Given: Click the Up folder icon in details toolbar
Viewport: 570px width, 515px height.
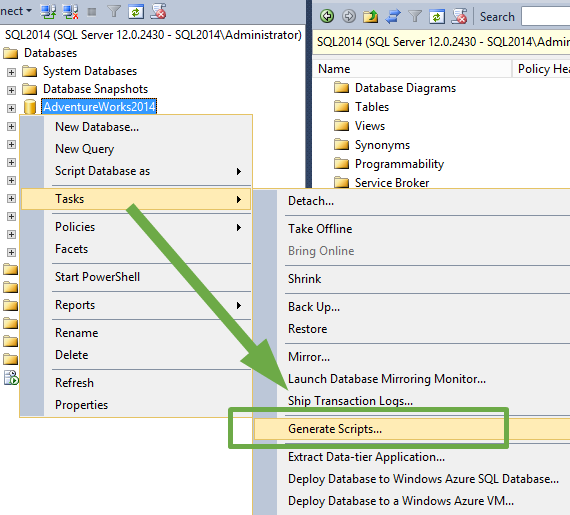Looking at the screenshot, I should pos(370,16).
